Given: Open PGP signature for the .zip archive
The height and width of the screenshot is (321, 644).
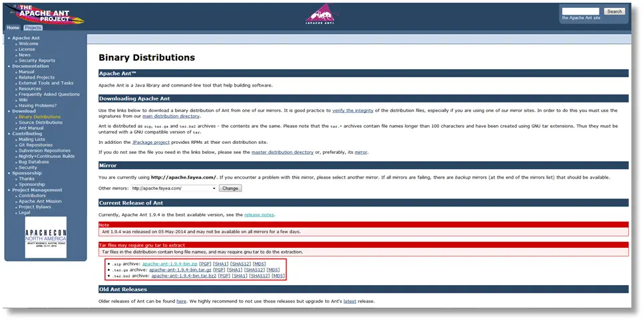Looking at the screenshot, I should tap(205, 264).
